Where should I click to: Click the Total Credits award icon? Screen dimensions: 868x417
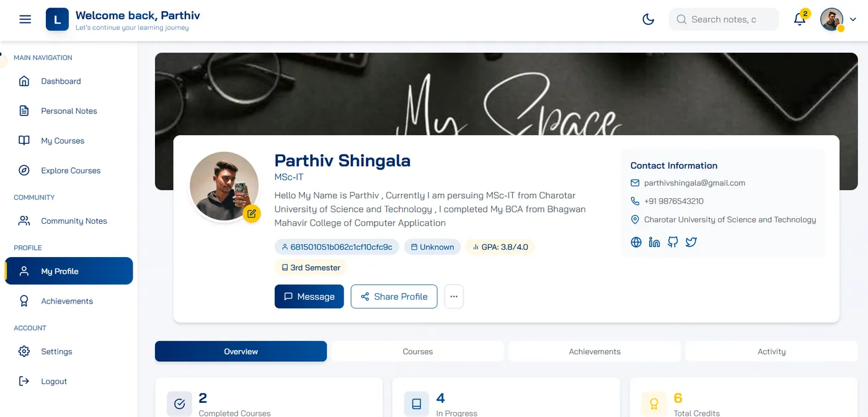tap(653, 404)
